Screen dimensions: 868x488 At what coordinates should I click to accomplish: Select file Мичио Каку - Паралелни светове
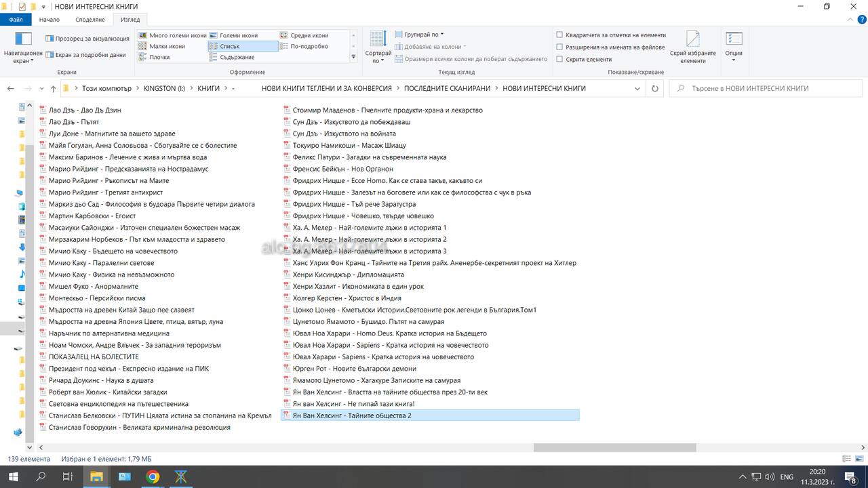101,263
